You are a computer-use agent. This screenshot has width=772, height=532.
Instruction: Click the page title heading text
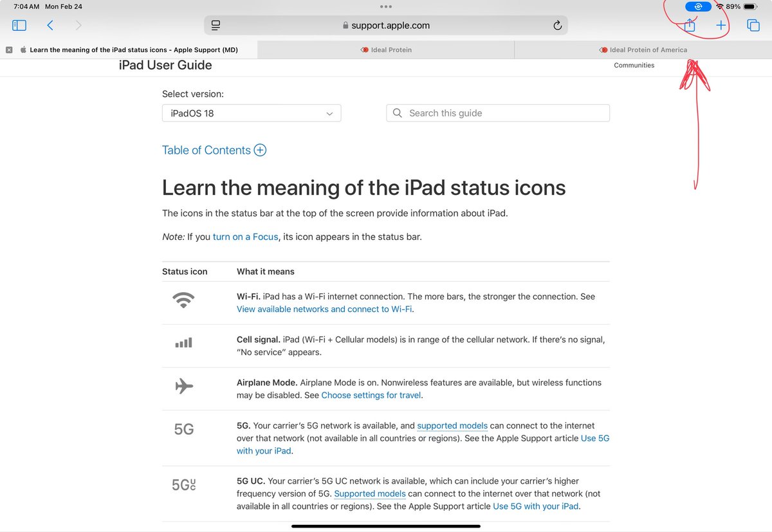point(363,188)
